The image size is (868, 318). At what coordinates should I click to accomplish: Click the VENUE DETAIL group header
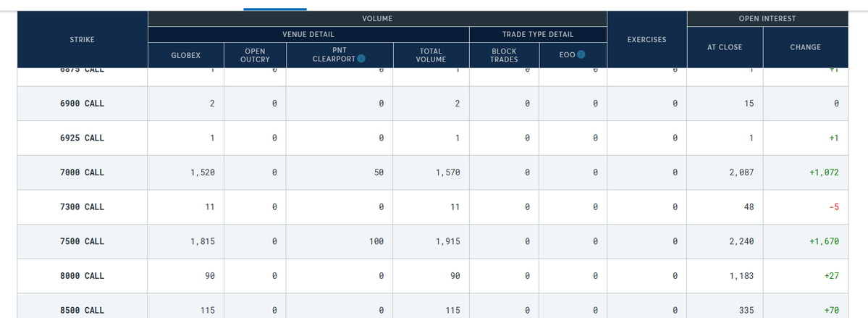pos(308,34)
